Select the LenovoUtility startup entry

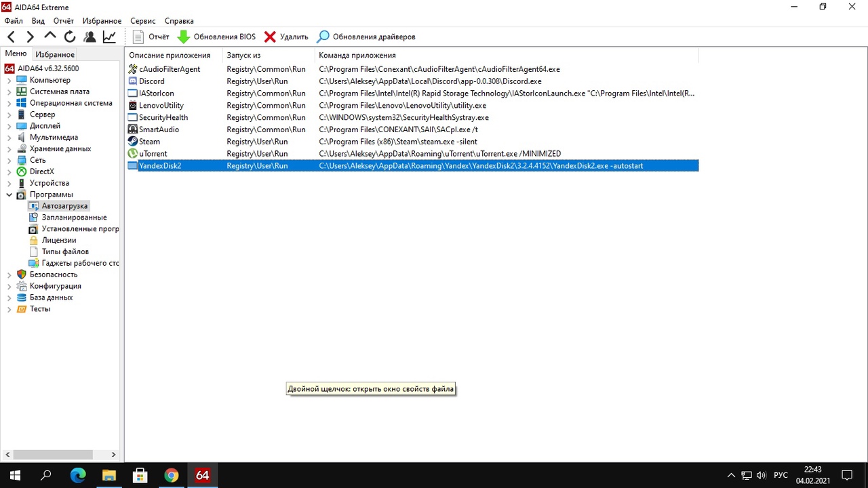coord(412,106)
